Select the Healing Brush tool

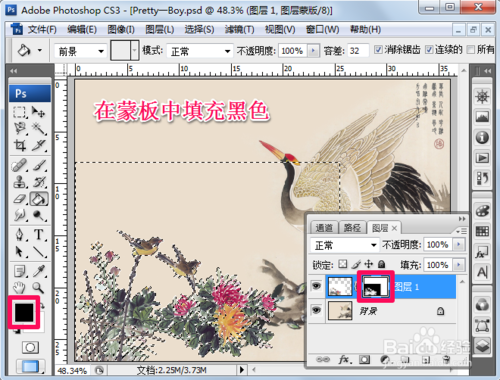click(20, 165)
